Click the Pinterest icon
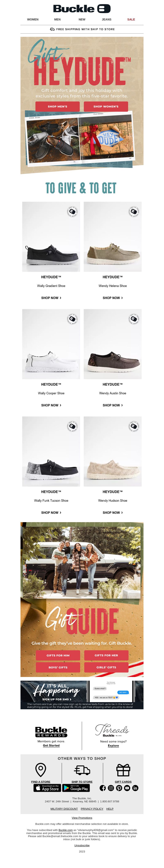 point(119,788)
